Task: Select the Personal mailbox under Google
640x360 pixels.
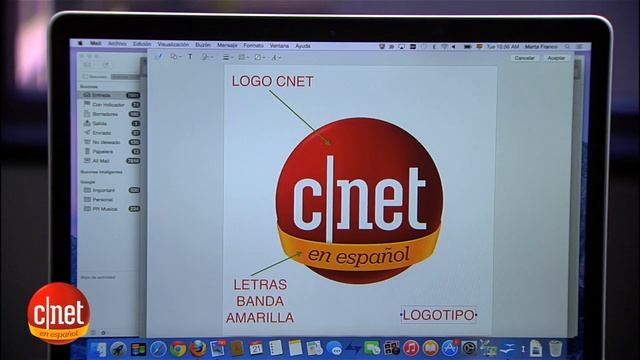Action: (110, 200)
